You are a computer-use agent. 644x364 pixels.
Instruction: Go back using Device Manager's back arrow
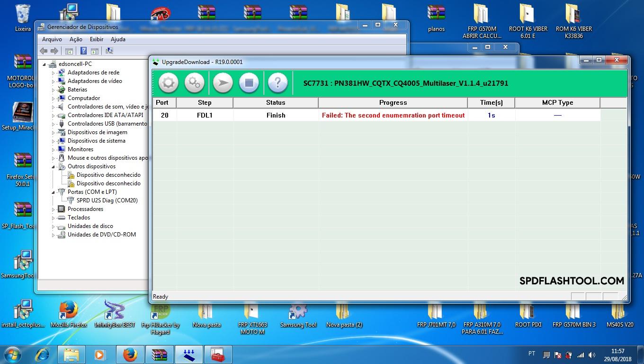point(44,51)
